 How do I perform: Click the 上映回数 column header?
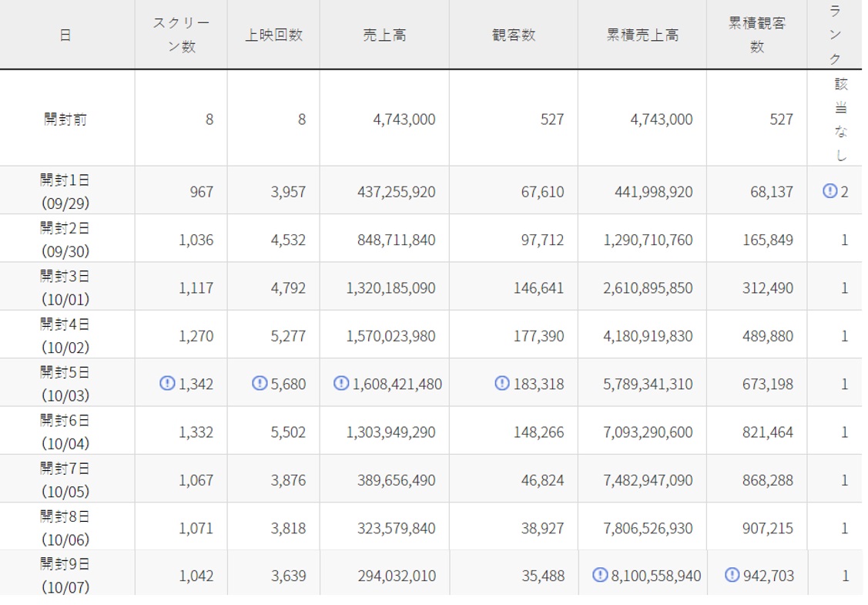click(x=273, y=35)
